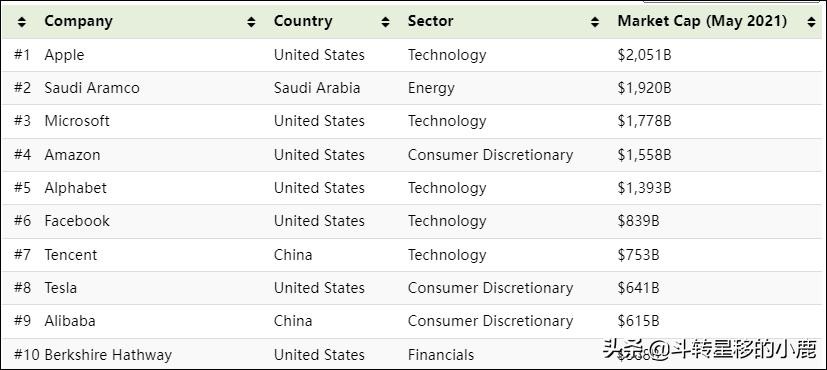Select Berkshire Hathaway in row ten

(108, 355)
